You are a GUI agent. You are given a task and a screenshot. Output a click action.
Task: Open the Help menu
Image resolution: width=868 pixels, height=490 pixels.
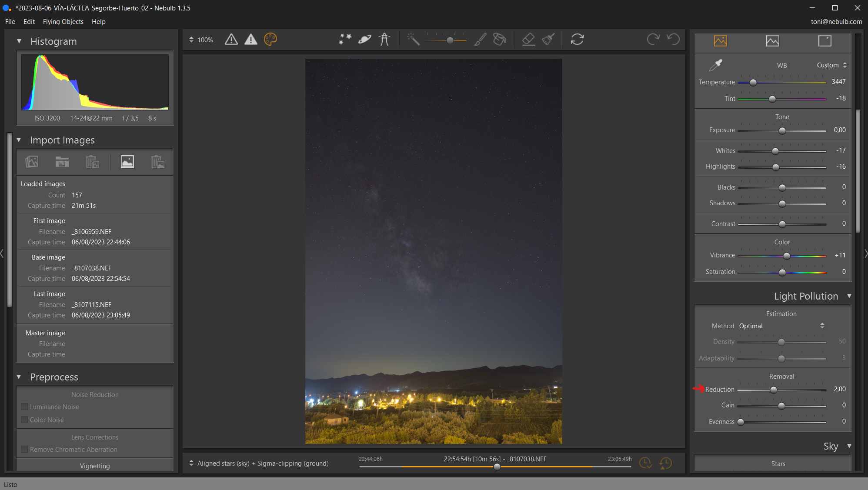pyautogui.click(x=99, y=21)
